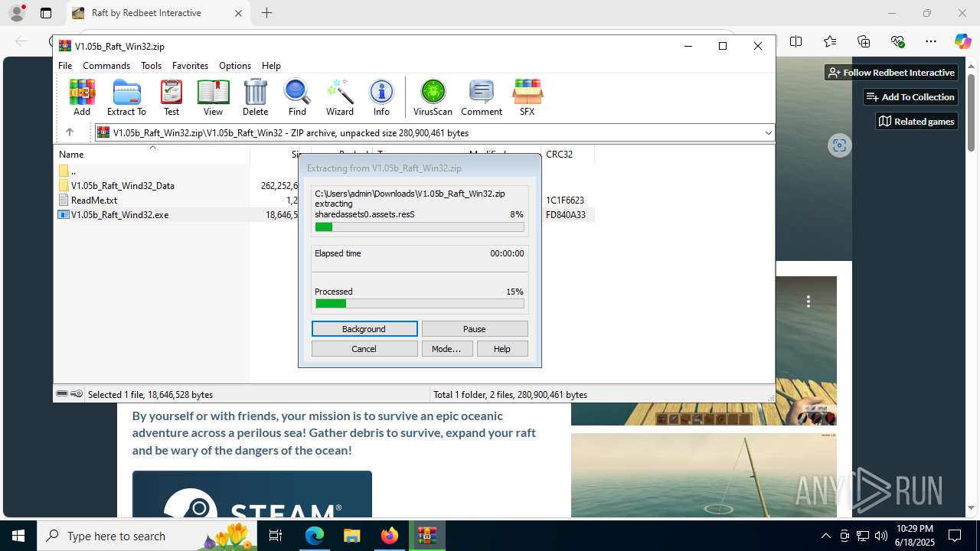The image size is (980, 551).
Task: Click the fishing rod screenshot thumbnail
Action: (704, 475)
